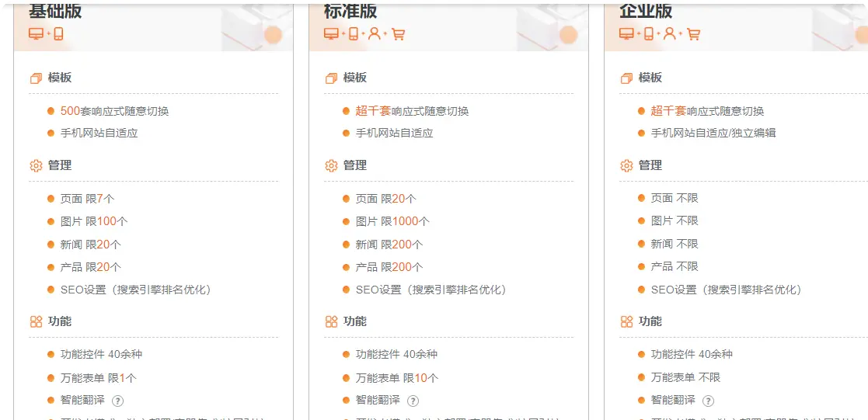Click 新闻 限200个 row
The image size is (868, 420).
point(389,244)
